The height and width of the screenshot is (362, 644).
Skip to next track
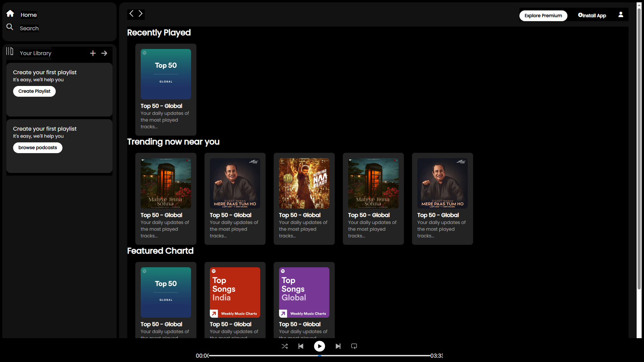point(338,346)
